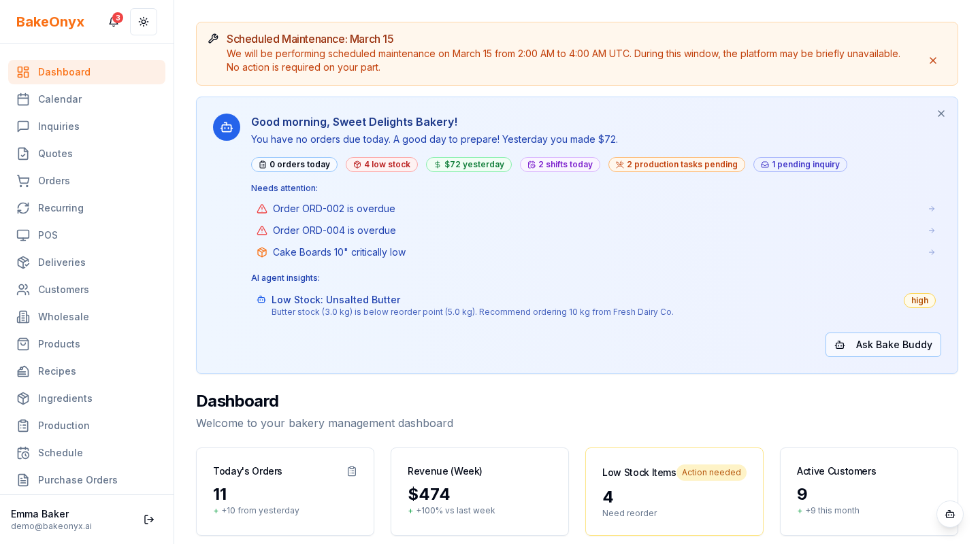Click the BakeOnyx logo
980x544 pixels.
[50, 22]
